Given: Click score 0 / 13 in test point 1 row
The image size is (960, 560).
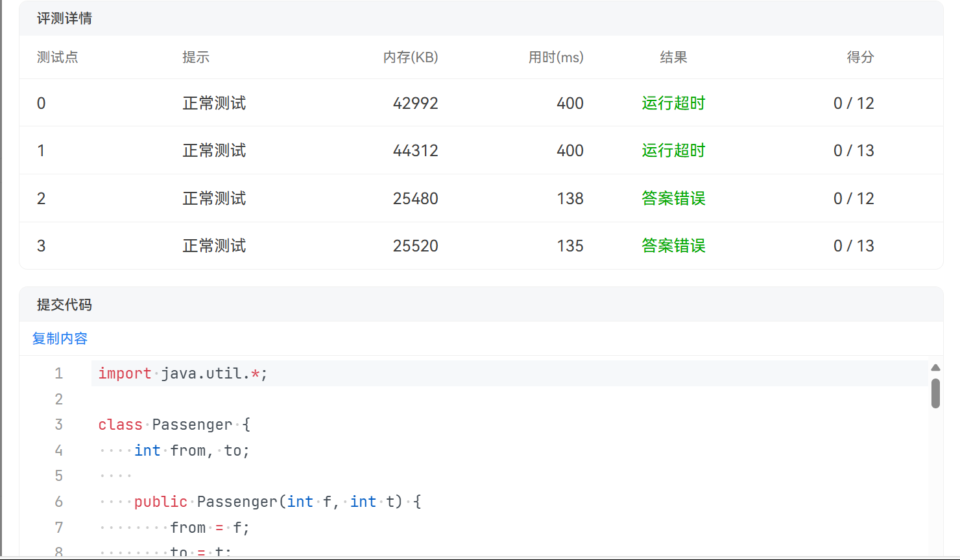Looking at the screenshot, I should coord(854,150).
